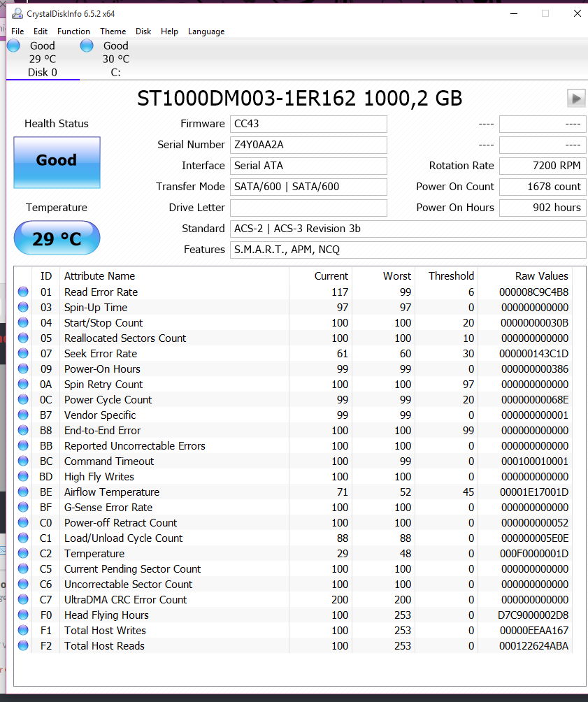
Task: Click the Raw Values column header
Action: pyautogui.click(x=542, y=276)
